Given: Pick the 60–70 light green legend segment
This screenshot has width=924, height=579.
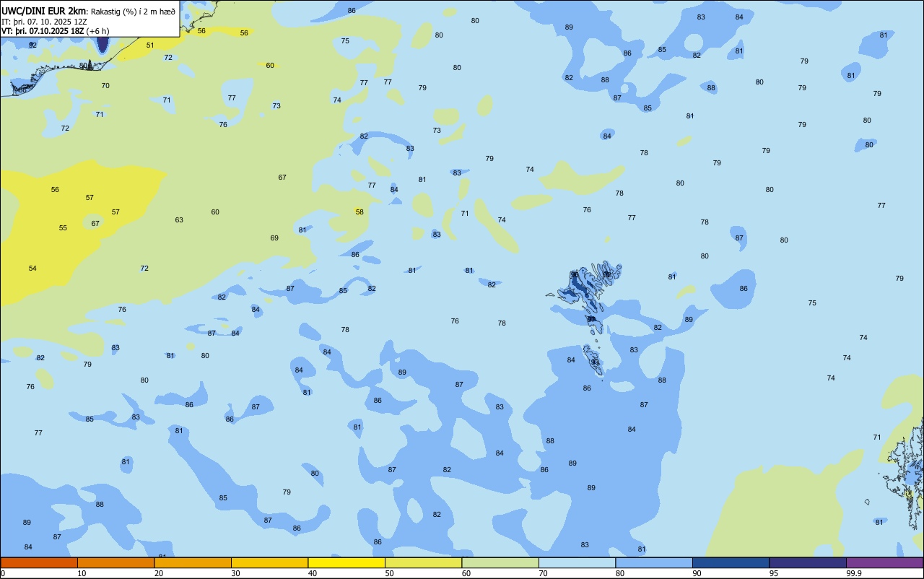Looking at the screenshot, I should 500,562.
